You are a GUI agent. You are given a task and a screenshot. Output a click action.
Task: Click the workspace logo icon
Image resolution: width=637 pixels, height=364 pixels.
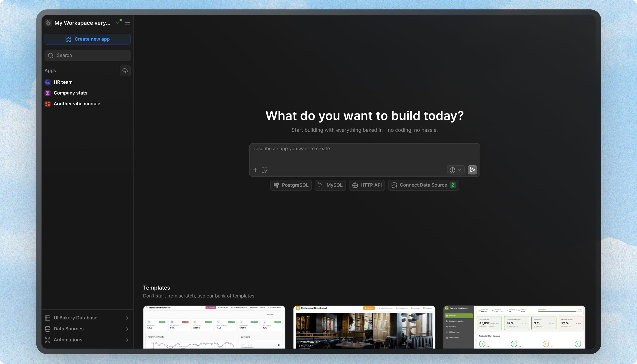pyautogui.click(x=48, y=23)
